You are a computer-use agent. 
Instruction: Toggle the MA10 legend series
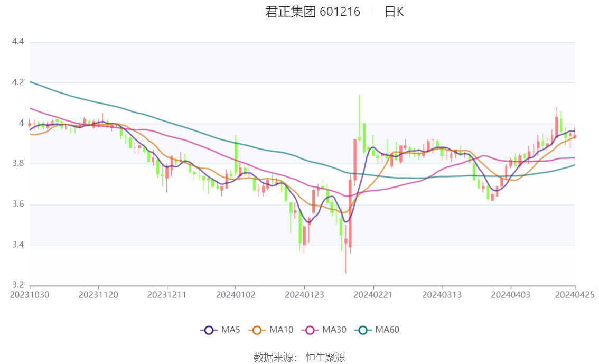point(271,330)
